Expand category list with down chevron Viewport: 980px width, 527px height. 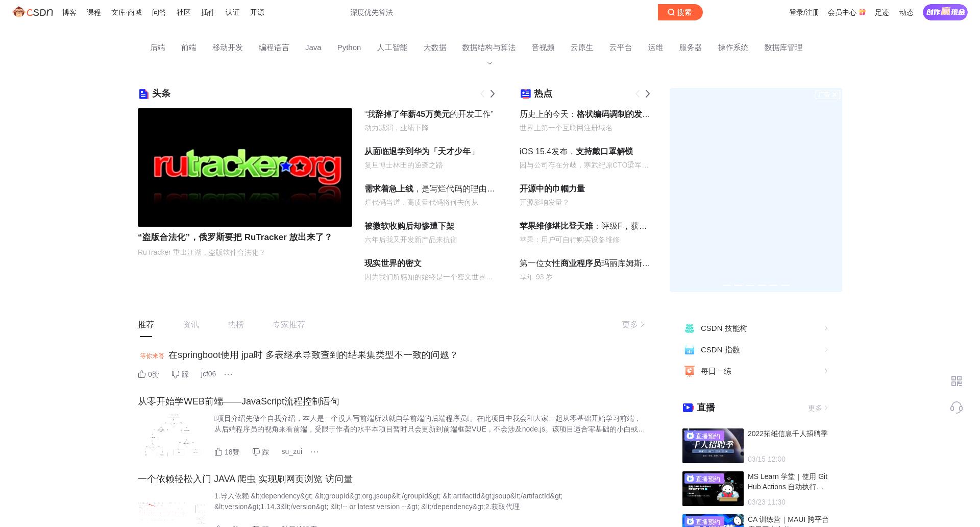coord(490,63)
